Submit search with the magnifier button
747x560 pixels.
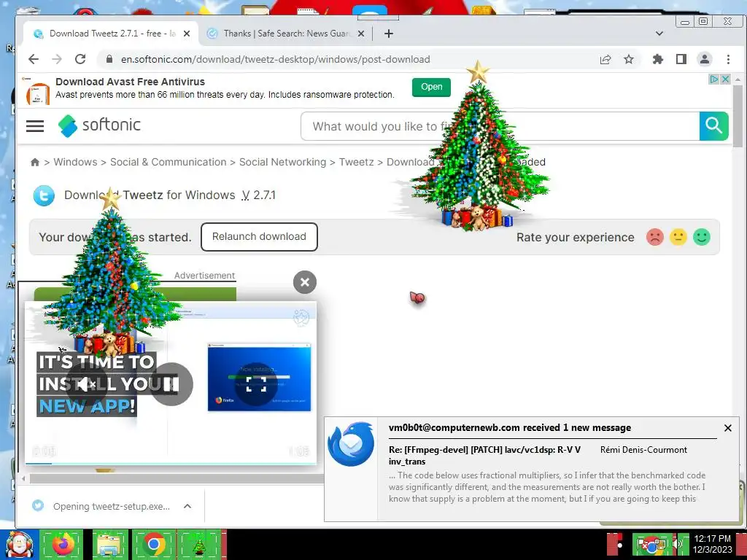(x=713, y=126)
